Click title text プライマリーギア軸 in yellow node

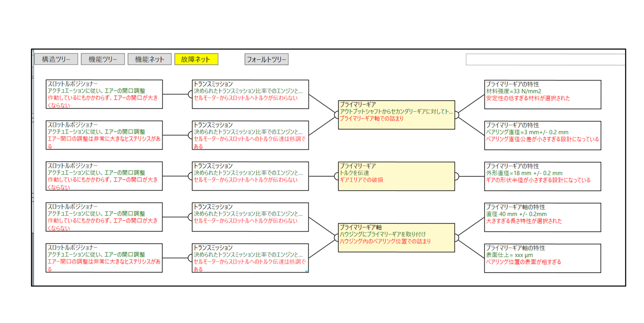point(361,227)
